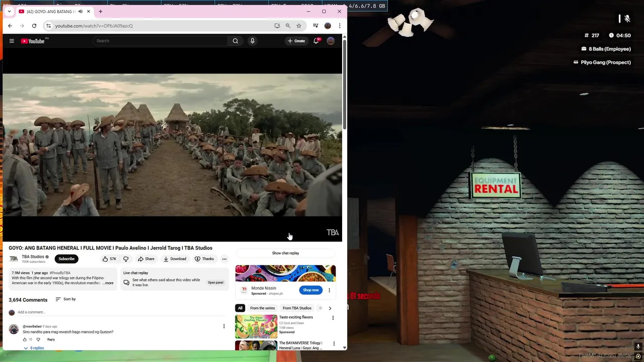The height and width of the screenshot is (362, 644).
Task: Click Open panel for live chat
Action: (x=215, y=283)
